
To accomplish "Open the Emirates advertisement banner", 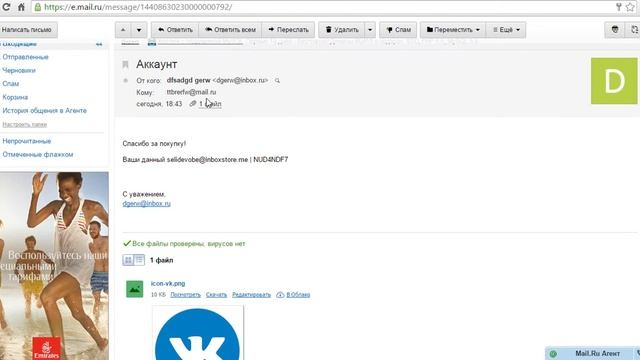I will tap(54, 266).
